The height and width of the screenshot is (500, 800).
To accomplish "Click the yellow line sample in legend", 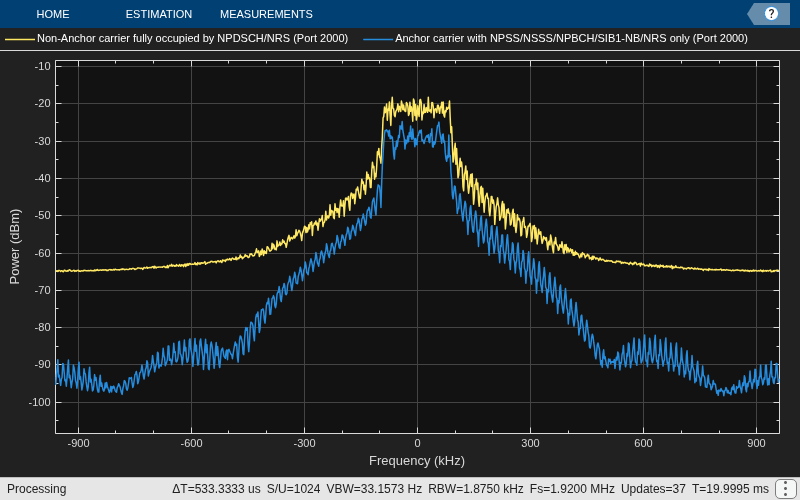I will (20, 39).
